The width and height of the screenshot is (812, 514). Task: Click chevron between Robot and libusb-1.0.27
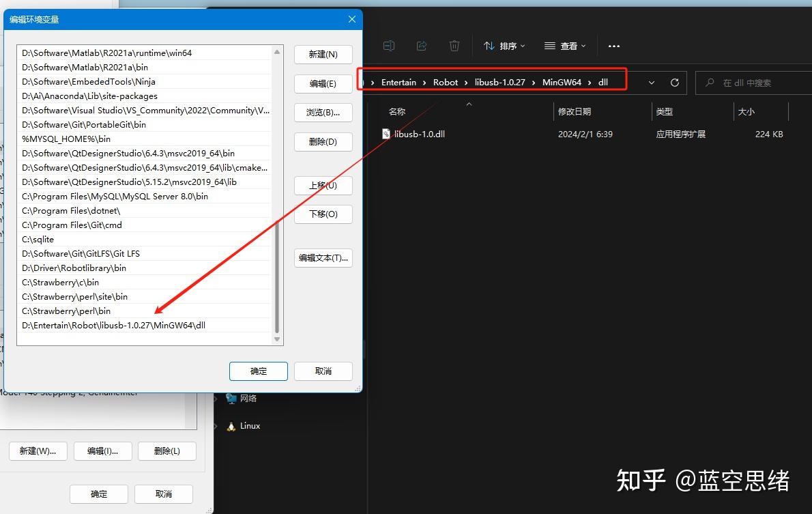point(466,83)
